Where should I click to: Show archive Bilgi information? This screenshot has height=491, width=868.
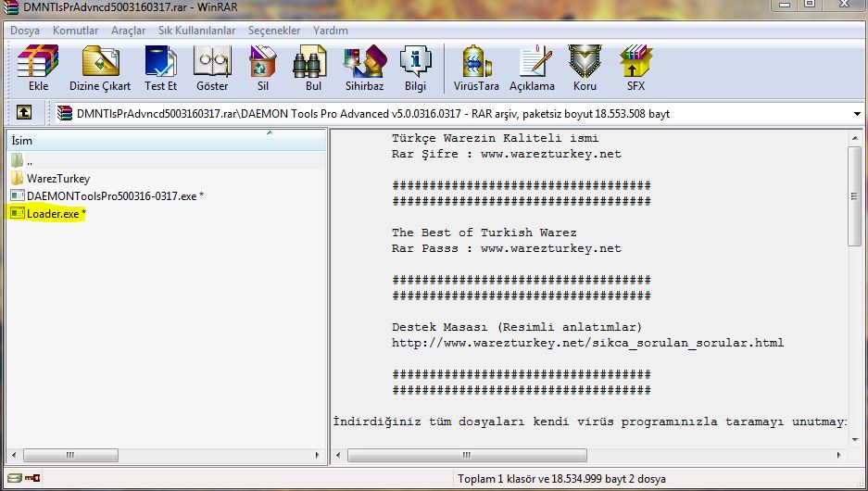click(415, 62)
